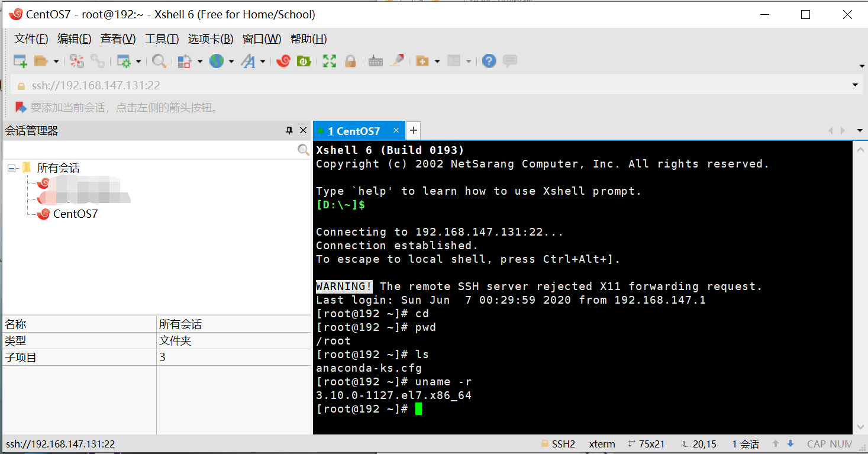This screenshot has width=868, height=454.
Task: Click the Find magnifier toolbar icon
Action: click(159, 61)
